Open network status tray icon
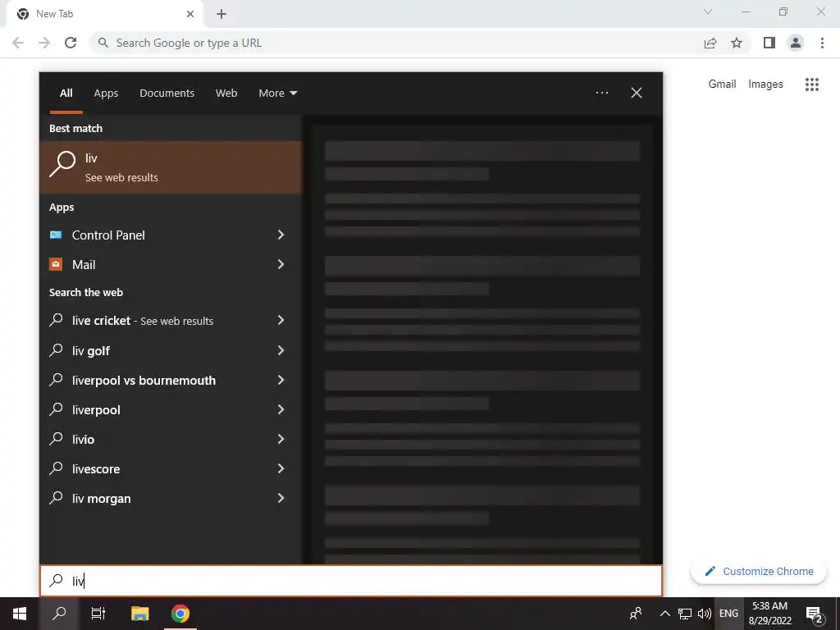This screenshot has width=840, height=630. click(685, 614)
